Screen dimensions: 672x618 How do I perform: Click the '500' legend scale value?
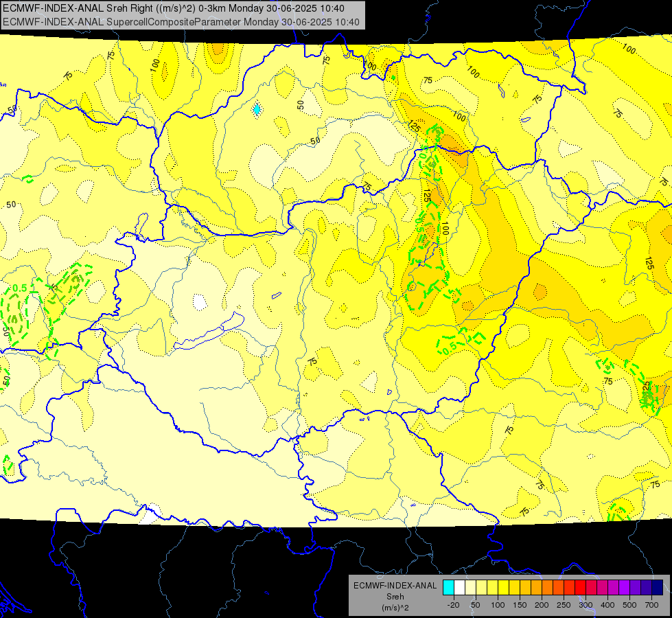pyautogui.click(x=629, y=605)
